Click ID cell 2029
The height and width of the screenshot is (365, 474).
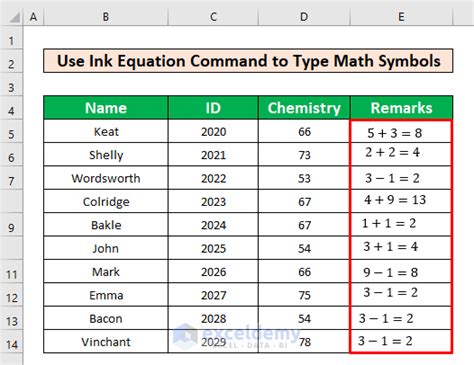click(213, 342)
